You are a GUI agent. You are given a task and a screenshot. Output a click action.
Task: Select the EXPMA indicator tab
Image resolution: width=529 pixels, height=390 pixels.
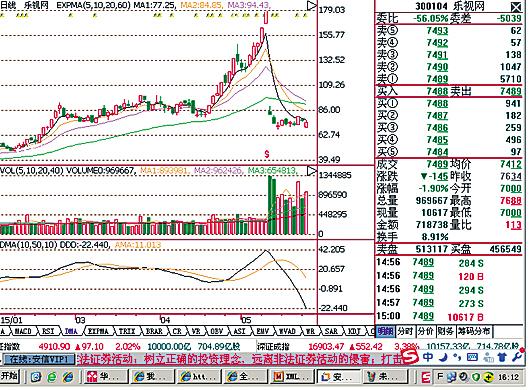99,331
